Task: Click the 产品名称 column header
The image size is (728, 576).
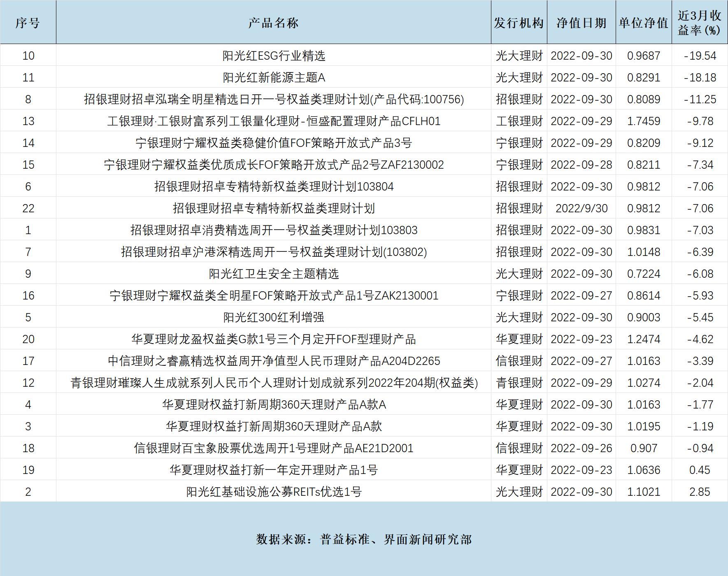Action: 273,23
